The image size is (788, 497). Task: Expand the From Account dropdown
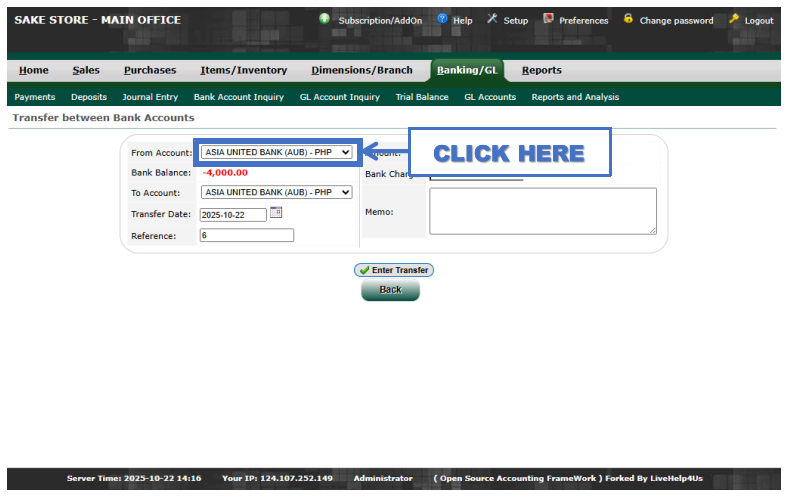[277, 152]
